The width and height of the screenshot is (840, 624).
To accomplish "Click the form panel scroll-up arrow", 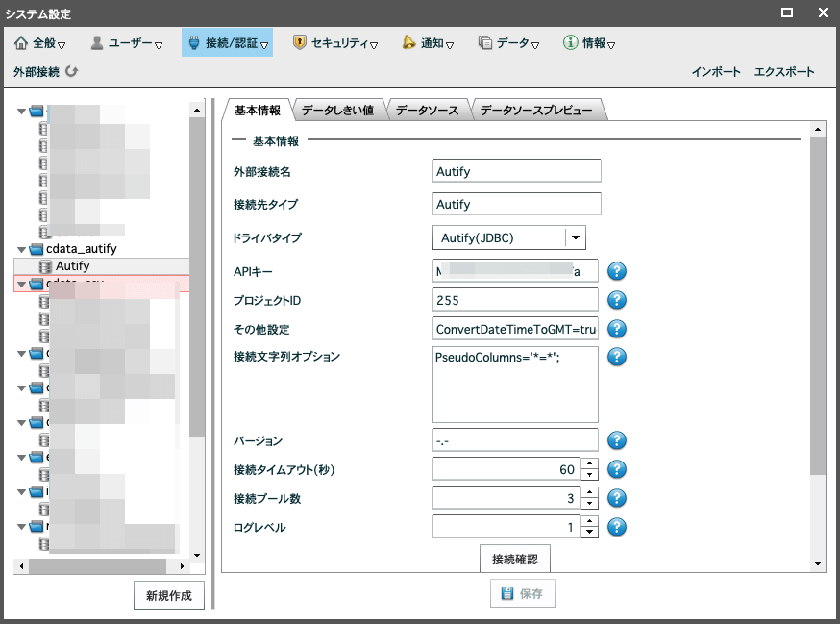I will [818, 129].
